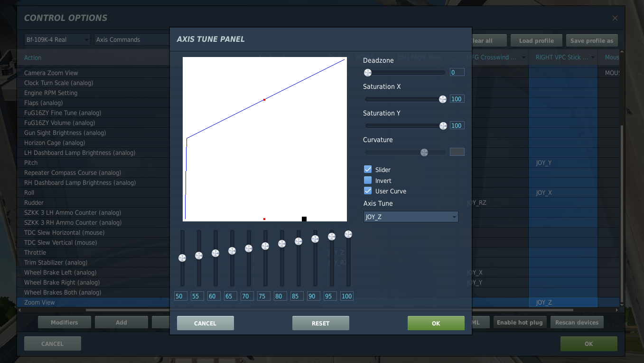Image resolution: width=644 pixels, height=363 pixels.
Task: Click the black marker on curve graph
Action: [304, 219]
